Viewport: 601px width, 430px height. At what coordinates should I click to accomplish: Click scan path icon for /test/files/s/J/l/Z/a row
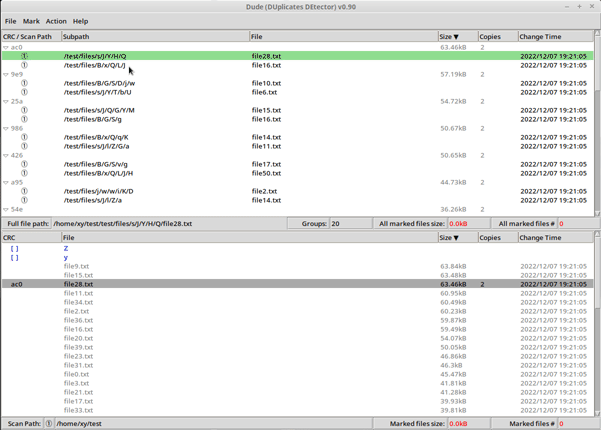pos(24,200)
